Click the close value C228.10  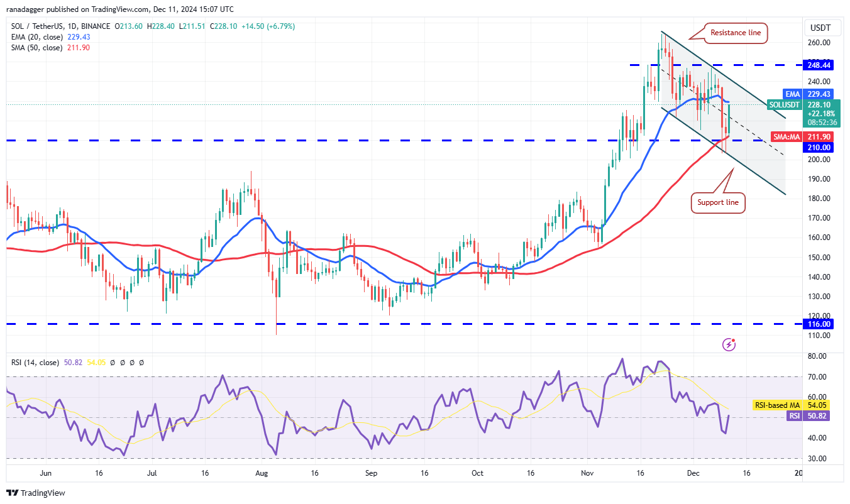click(225, 26)
